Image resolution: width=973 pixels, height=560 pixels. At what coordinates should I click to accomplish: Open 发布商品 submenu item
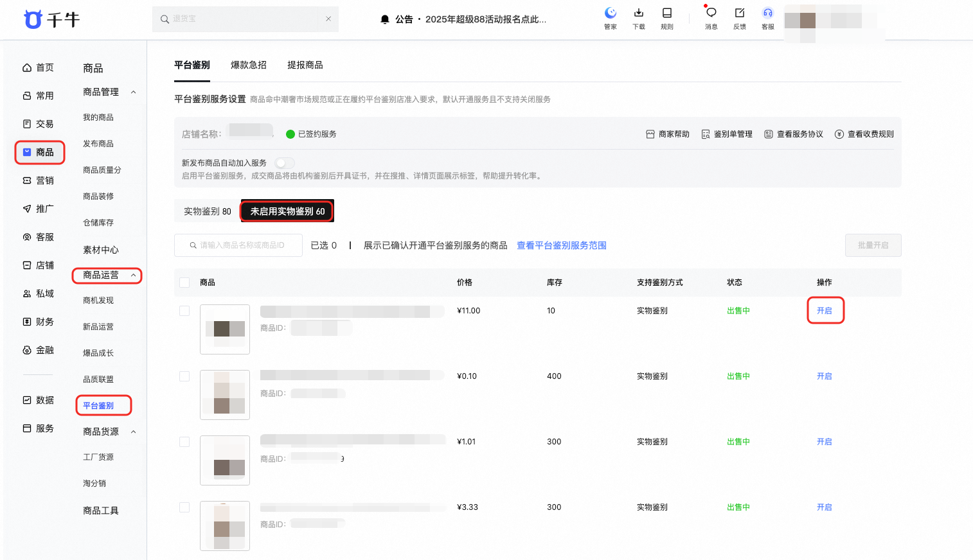98,144
